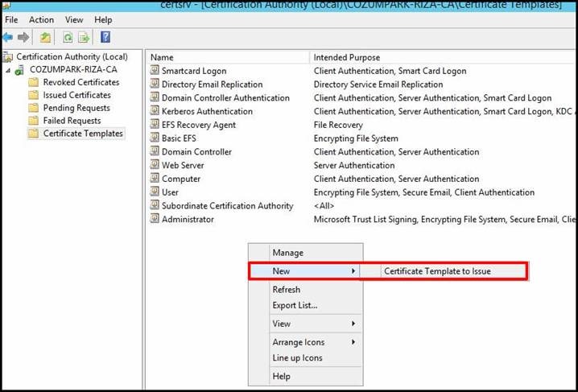Sort by the Name column header
This screenshot has width=578, height=392.
229,57
